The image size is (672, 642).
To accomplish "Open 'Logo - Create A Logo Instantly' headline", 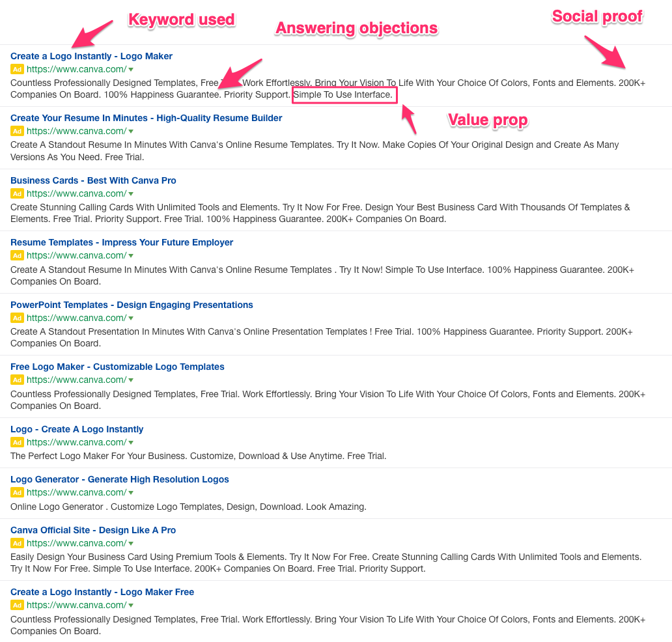I will [x=77, y=429].
